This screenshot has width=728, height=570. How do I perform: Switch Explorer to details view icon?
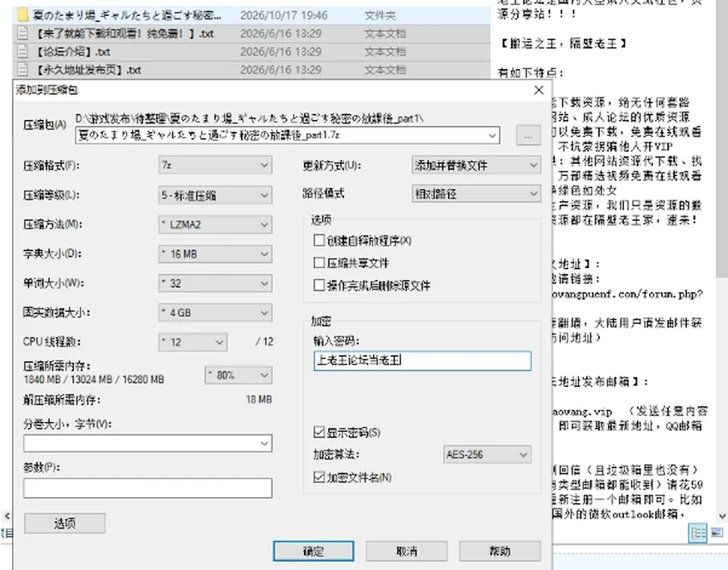[x=698, y=533]
